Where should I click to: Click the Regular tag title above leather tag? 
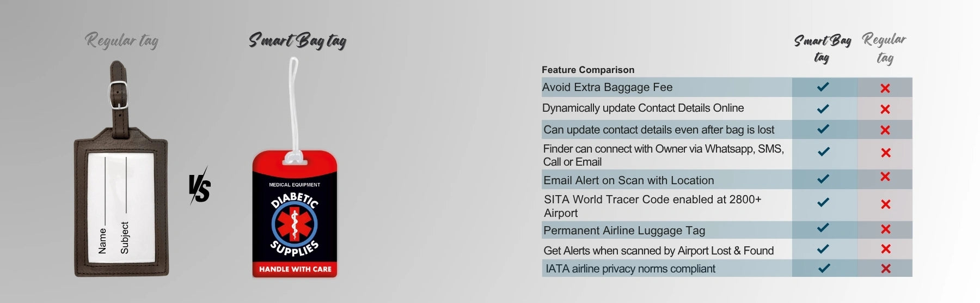point(121,41)
